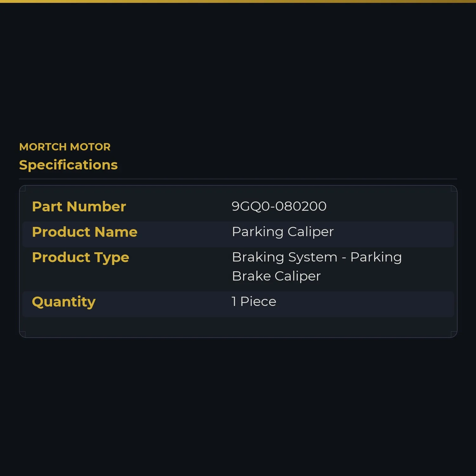Select the Product Type label

[81, 257]
